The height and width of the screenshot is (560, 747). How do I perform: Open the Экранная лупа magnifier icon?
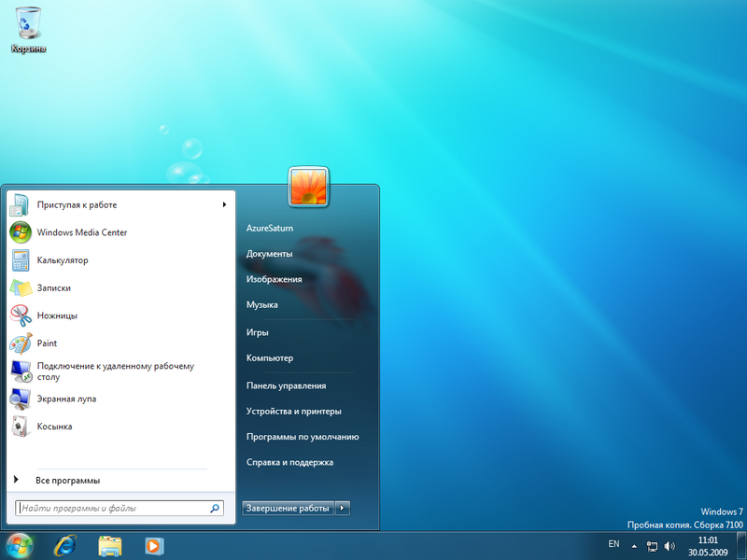21,399
